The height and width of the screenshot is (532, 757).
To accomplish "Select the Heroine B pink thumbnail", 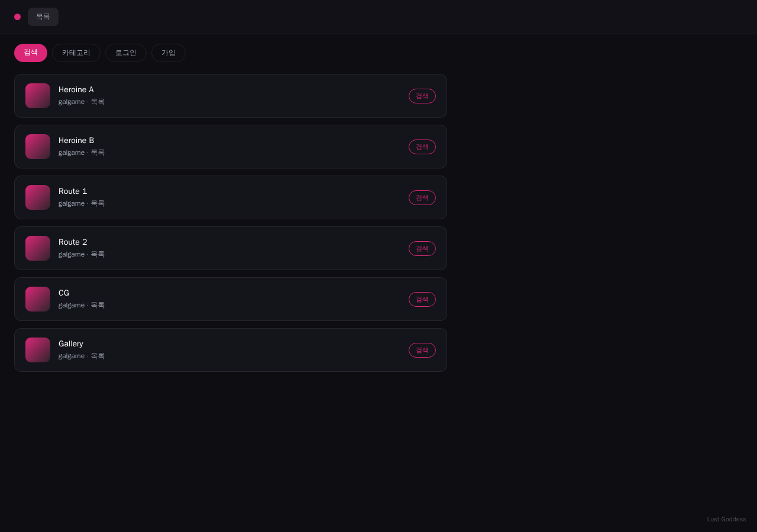I will pyautogui.click(x=38, y=147).
